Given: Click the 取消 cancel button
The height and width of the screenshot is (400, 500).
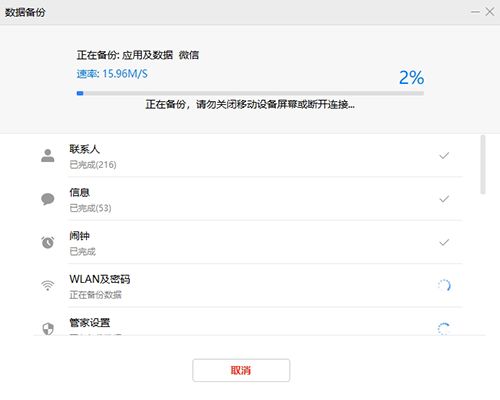Looking at the screenshot, I should coord(241,370).
